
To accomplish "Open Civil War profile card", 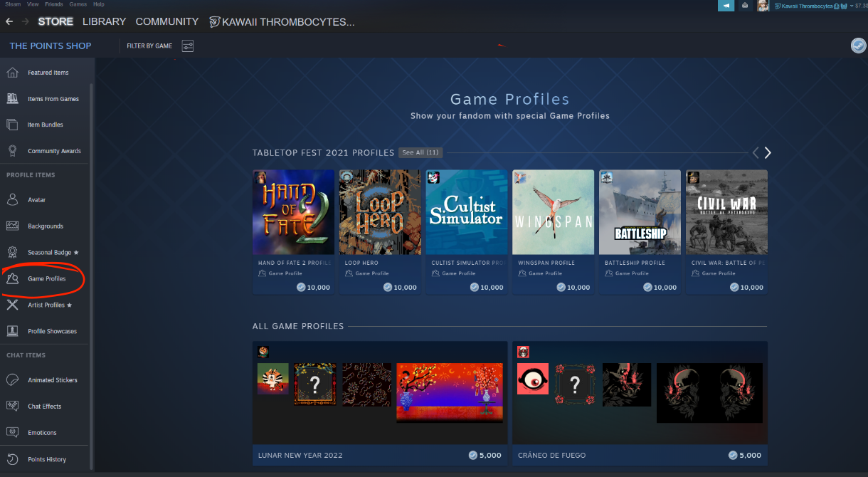I will click(x=726, y=232).
